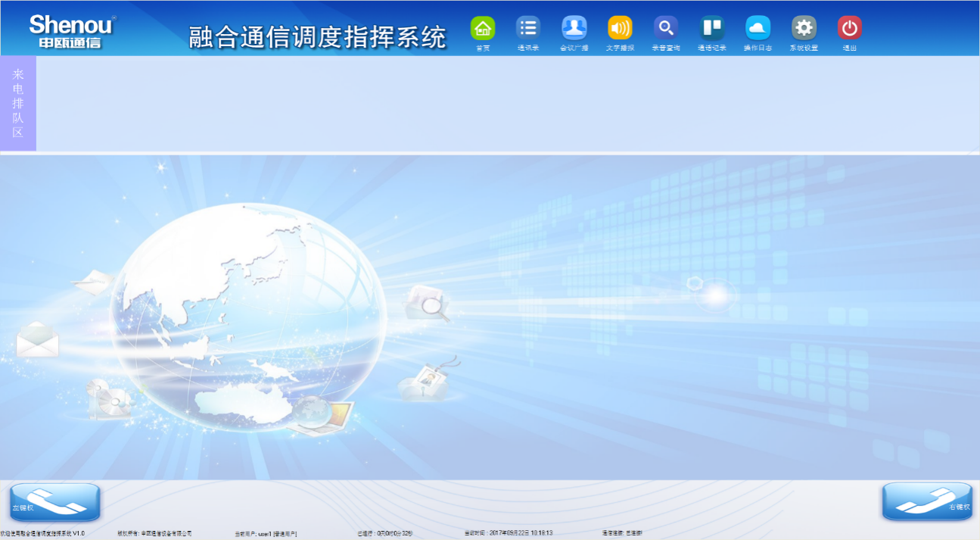This screenshot has height=540, width=980.
Task: Open the 操作日志 operation log icon
Action: click(758, 29)
